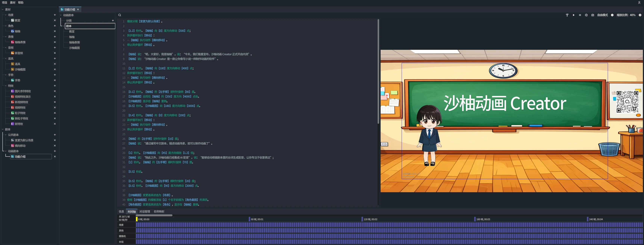Add a new item to 场景
Viewport: 644px width, 245px height.
pyautogui.click(x=55, y=15)
